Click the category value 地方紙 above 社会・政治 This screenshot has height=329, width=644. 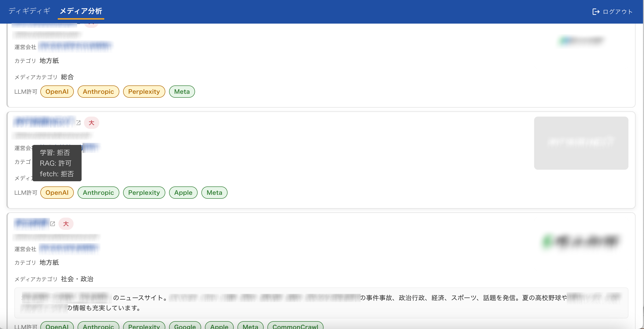point(49,262)
